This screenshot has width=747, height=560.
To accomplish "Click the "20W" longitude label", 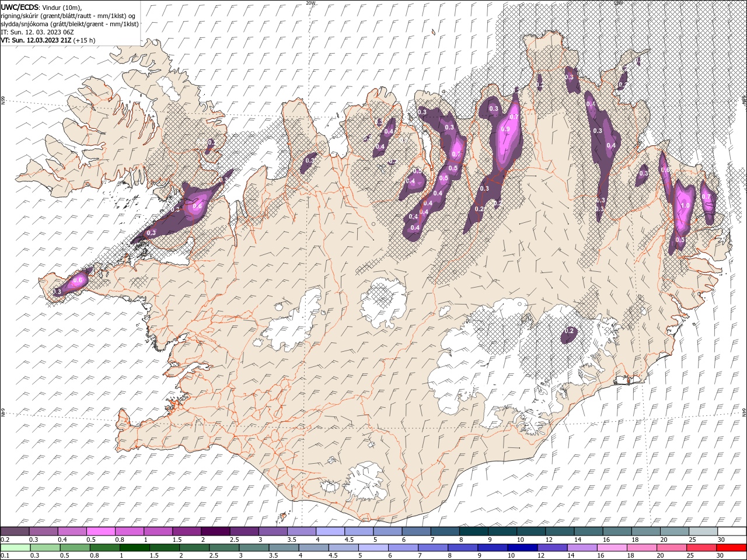I will click(310, 3).
